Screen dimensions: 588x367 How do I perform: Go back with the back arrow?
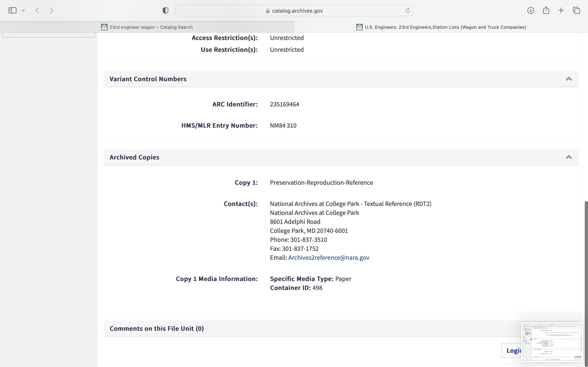(x=37, y=10)
